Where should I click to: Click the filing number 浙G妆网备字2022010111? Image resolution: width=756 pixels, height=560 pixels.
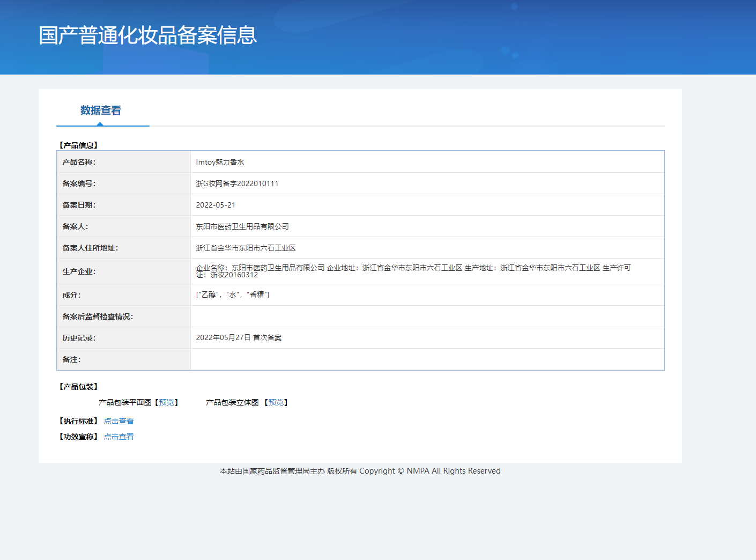[x=237, y=183]
